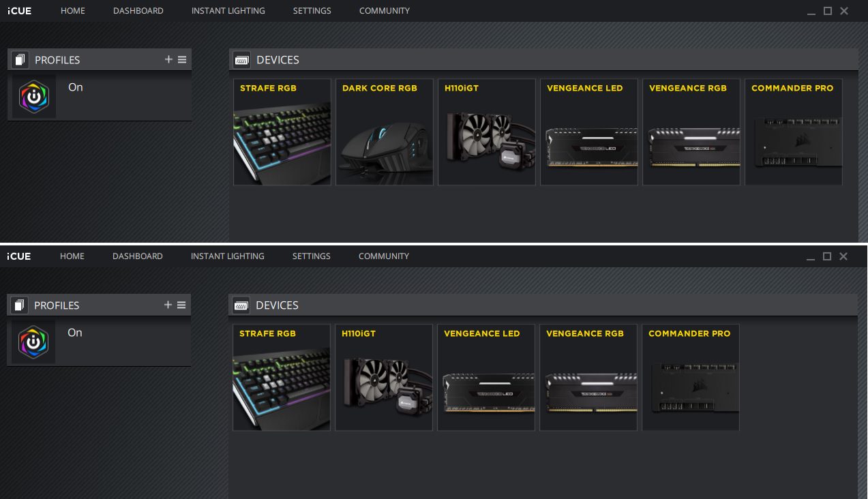Open profiles list menu icon in top window
868x499 pixels.
click(182, 59)
